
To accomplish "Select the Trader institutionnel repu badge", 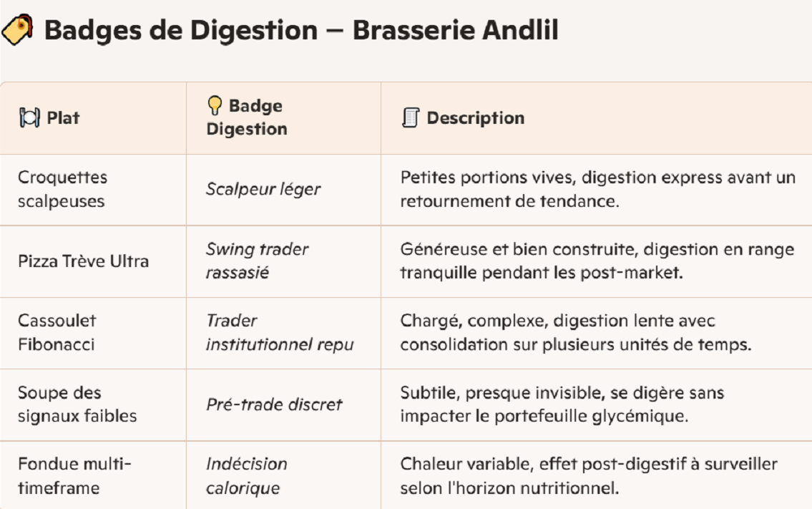I will (280, 332).
